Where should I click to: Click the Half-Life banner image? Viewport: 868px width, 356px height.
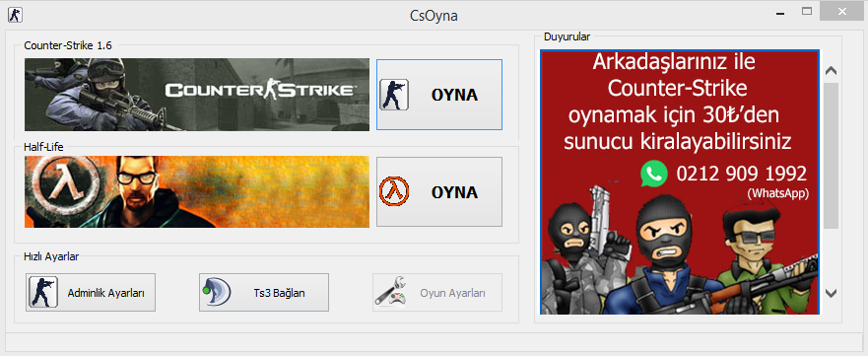pos(196,191)
